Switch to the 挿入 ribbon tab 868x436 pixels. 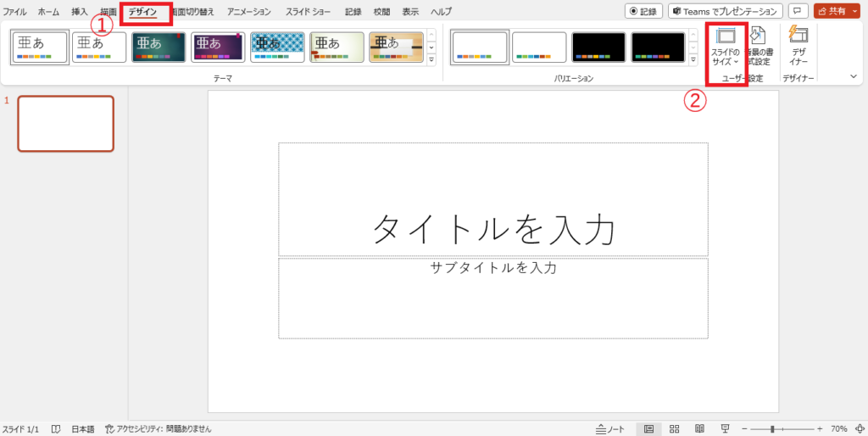[80, 12]
